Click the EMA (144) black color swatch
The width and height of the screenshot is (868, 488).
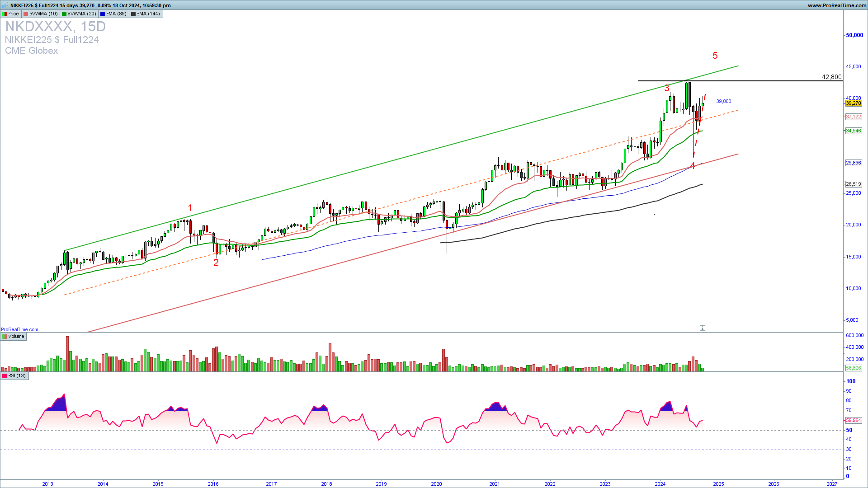click(133, 14)
